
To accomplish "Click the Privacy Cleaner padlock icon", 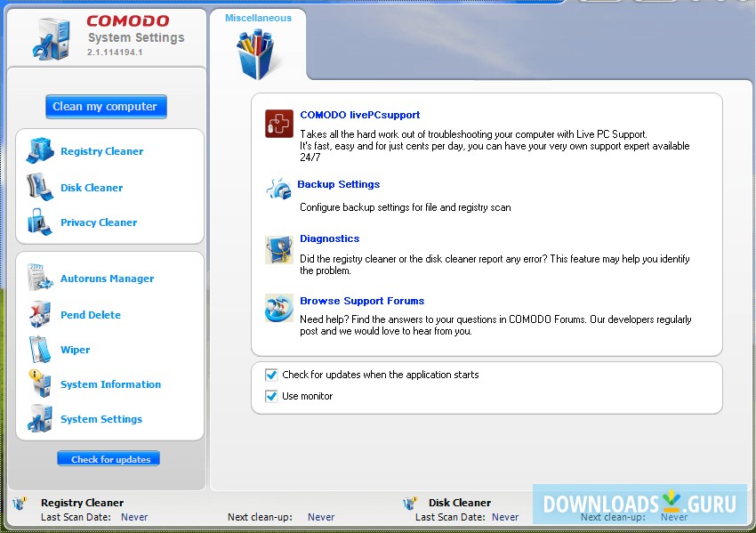I will [x=39, y=222].
